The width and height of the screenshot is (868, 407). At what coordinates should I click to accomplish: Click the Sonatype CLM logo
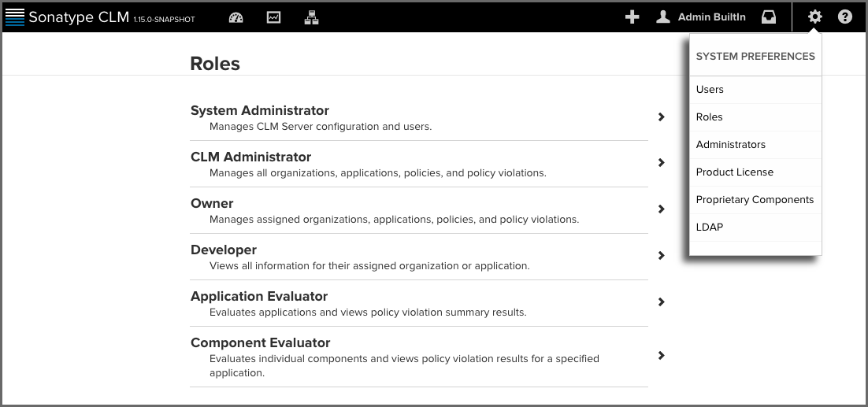[x=15, y=17]
